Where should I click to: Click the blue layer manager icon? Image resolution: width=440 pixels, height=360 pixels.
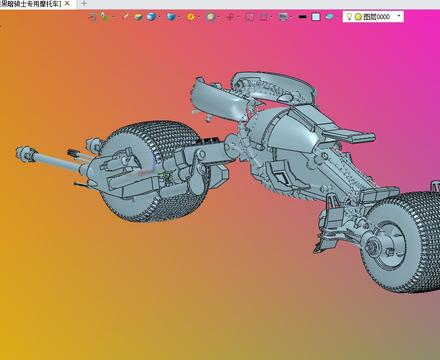pos(329,16)
